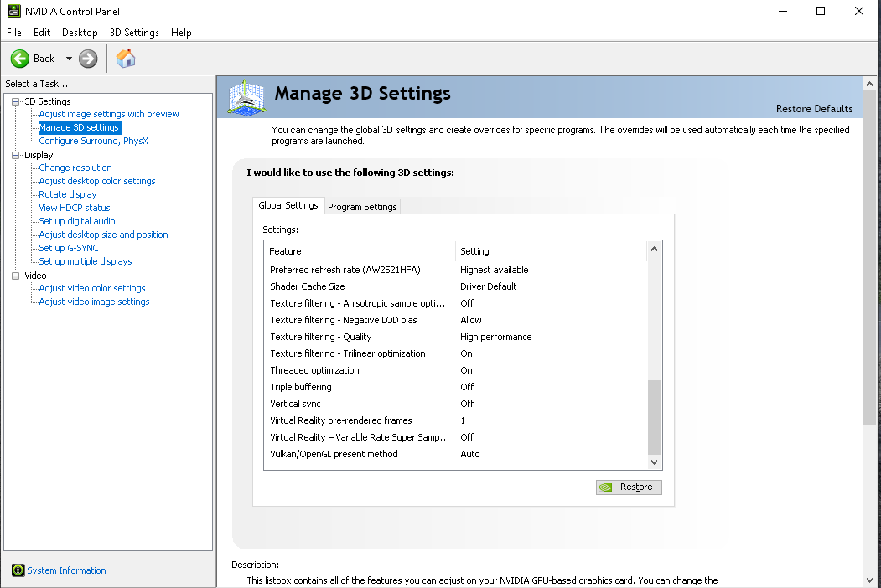Click main page scroll down arrow
The width and height of the screenshot is (881, 588).
tap(869, 580)
